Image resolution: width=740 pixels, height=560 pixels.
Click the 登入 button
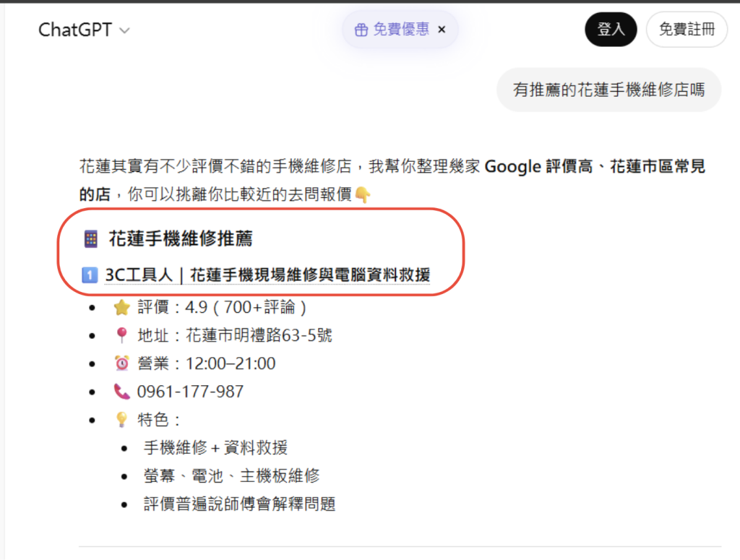pyautogui.click(x=611, y=29)
